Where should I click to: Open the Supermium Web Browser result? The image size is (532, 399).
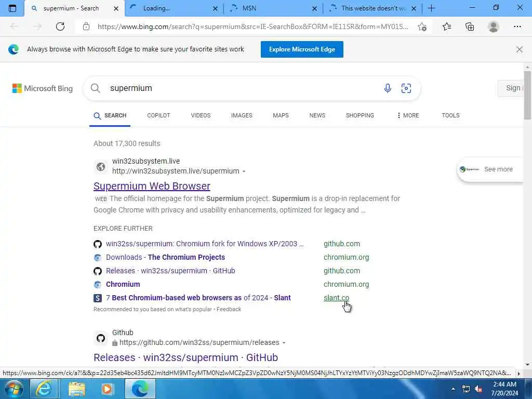[152, 186]
